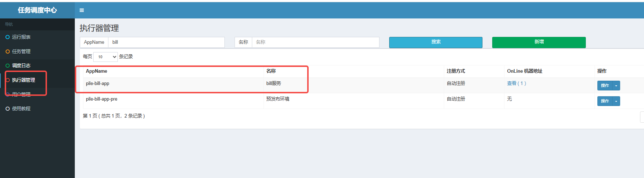This screenshot has width=644, height=178.
Task: Click the circle icon beside 任务管理
Action: (x=8, y=51)
